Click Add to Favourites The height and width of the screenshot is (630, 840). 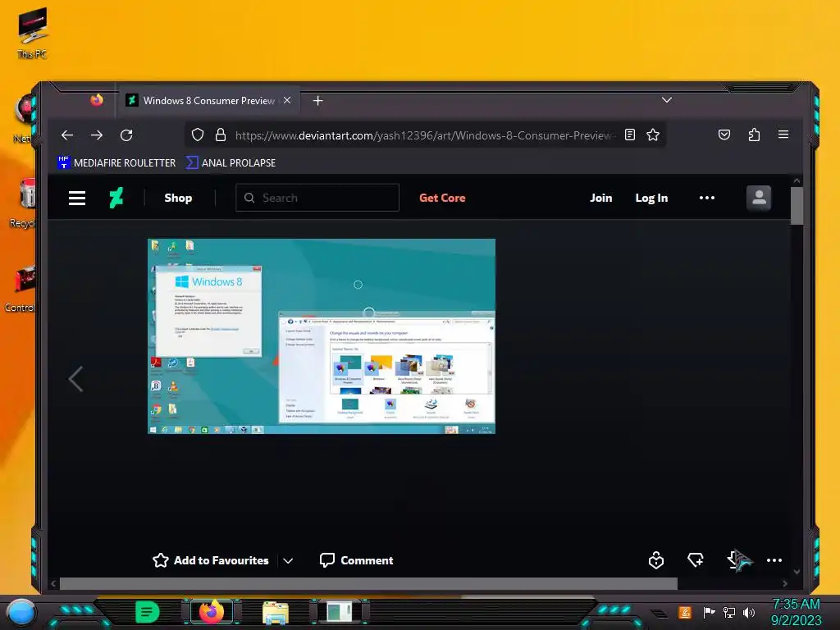[211, 560]
